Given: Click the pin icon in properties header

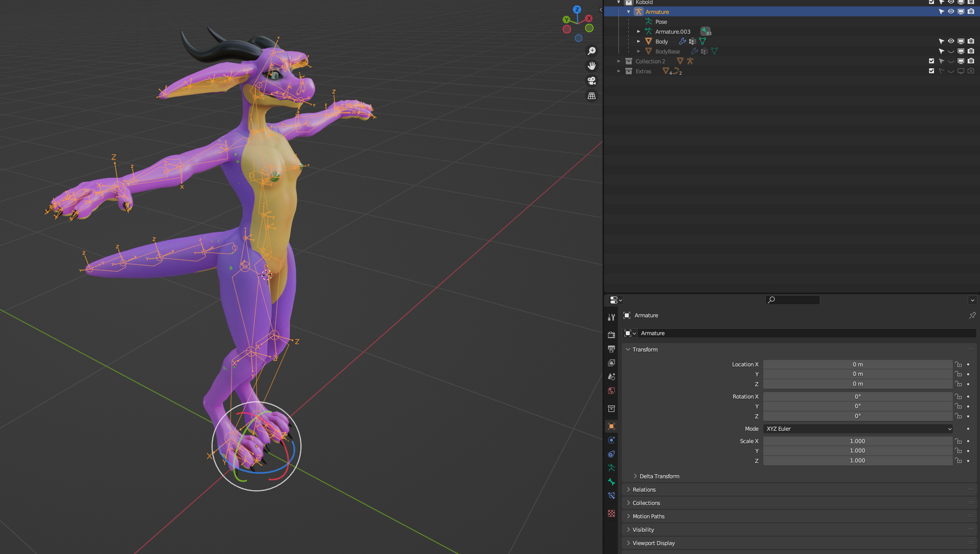Looking at the screenshot, I should (972, 315).
